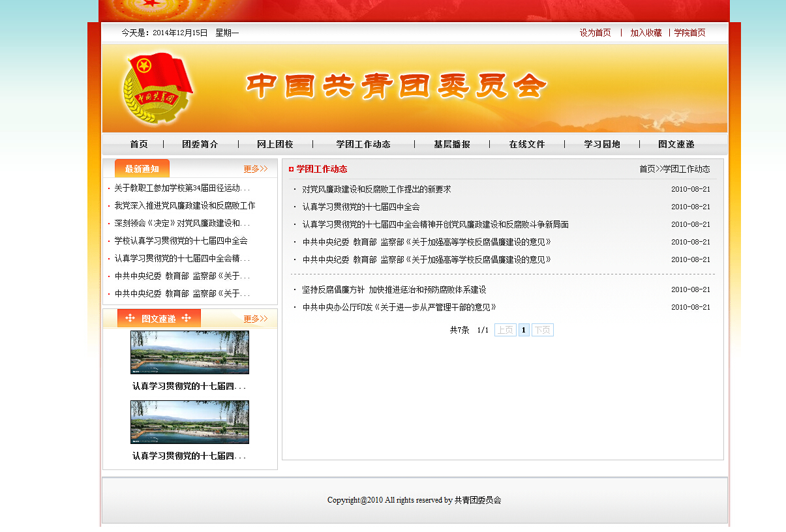Open notice 深刻领会《决定》对党风廉政建设和

[x=182, y=223]
